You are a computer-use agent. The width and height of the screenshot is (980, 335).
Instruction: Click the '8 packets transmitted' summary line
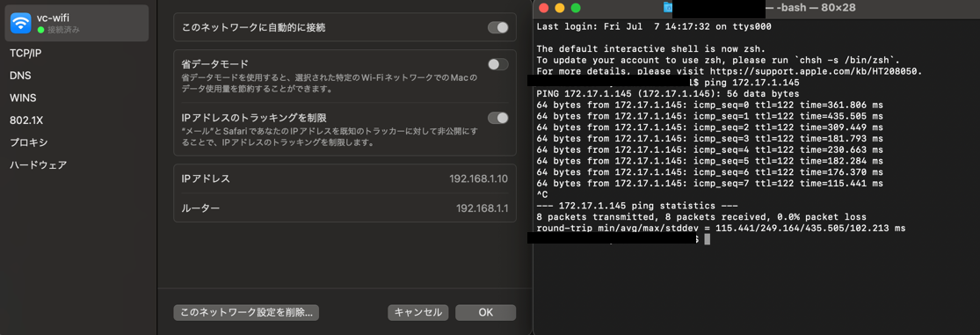(701, 217)
